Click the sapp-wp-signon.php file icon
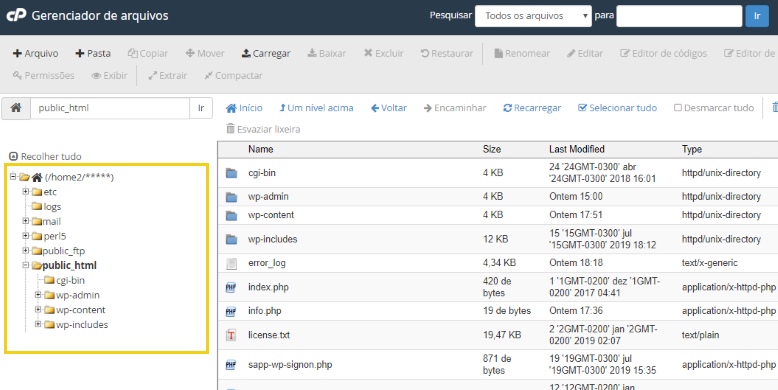The height and width of the screenshot is (390, 778). coord(231,365)
